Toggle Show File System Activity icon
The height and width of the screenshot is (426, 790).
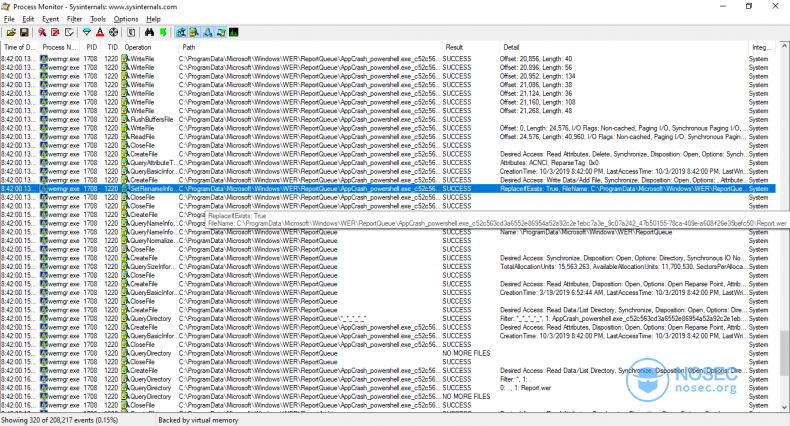(x=194, y=32)
